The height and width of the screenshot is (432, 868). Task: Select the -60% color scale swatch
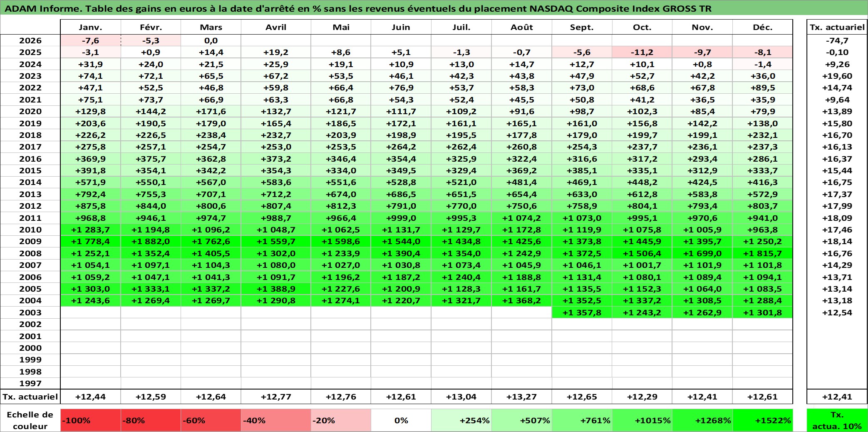[211, 420]
